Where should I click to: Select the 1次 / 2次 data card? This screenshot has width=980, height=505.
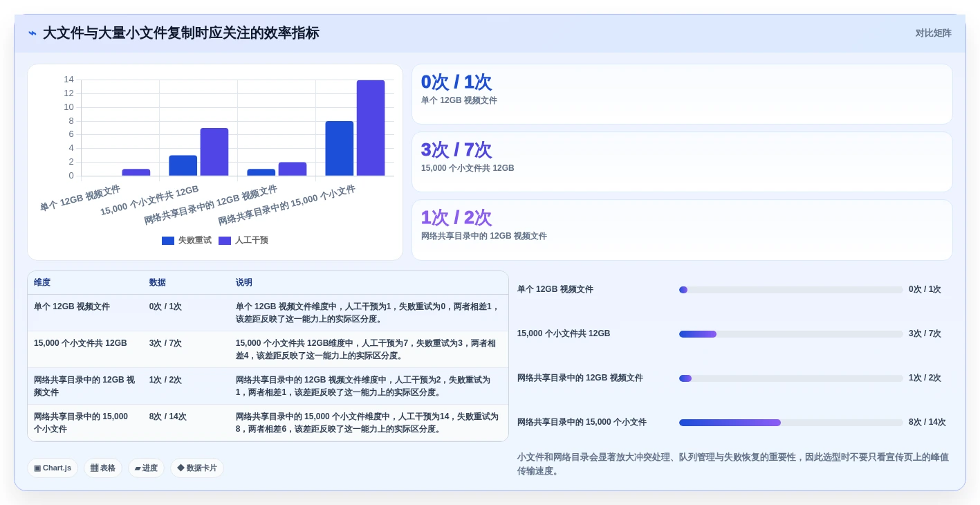[682, 230]
